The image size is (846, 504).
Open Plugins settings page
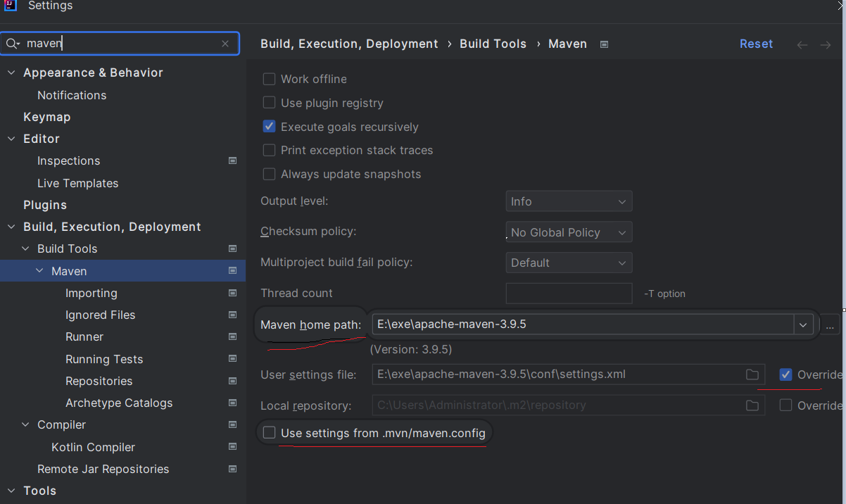point(45,205)
